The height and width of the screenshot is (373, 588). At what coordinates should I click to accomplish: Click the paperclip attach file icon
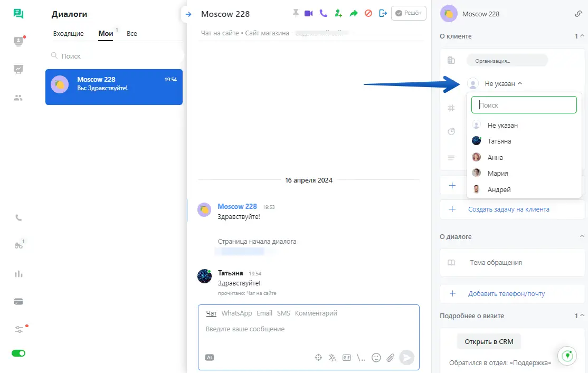pos(391,357)
